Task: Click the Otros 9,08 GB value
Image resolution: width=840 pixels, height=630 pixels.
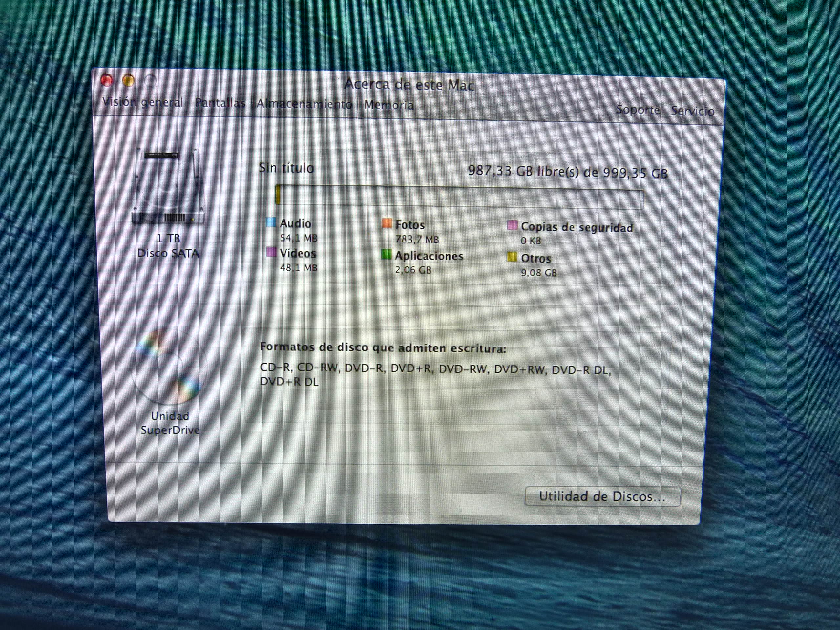Action: coord(539,273)
